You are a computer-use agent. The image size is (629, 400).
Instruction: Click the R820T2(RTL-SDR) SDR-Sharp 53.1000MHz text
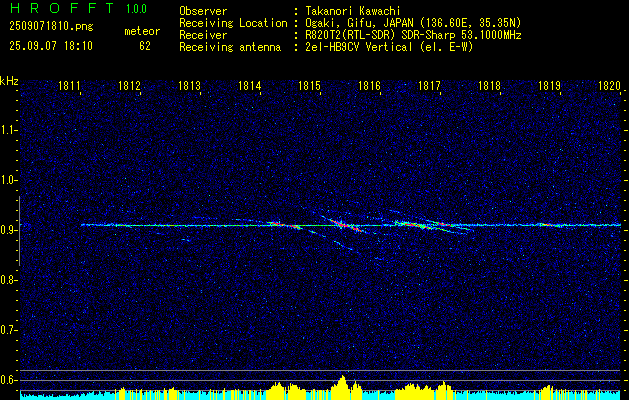click(x=413, y=35)
